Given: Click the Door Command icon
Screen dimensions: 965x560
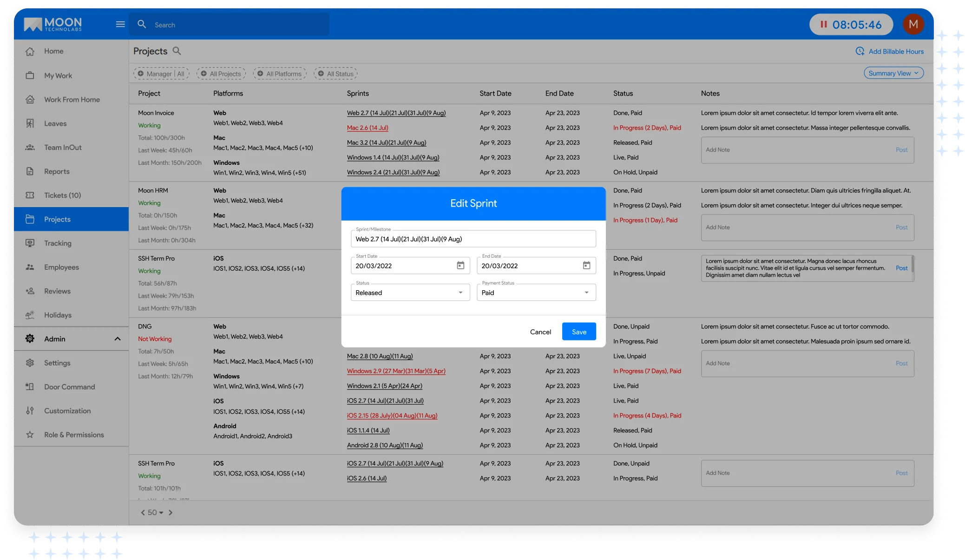Looking at the screenshot, I should 30,387.
